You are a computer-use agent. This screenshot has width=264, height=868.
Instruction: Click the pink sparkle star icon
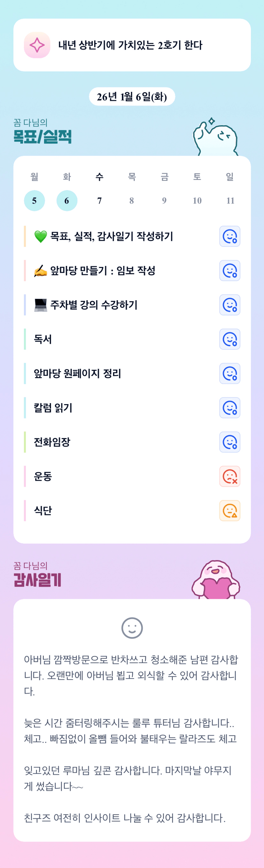pyautogui.click(x=37, y=45)
